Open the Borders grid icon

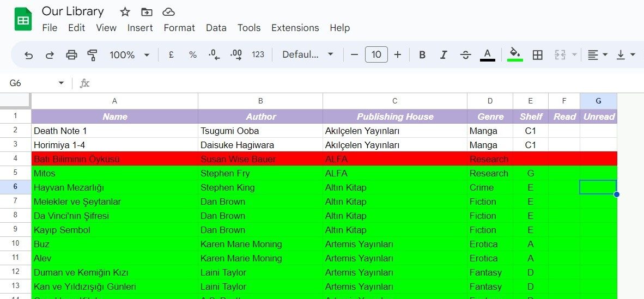(538, 55)
